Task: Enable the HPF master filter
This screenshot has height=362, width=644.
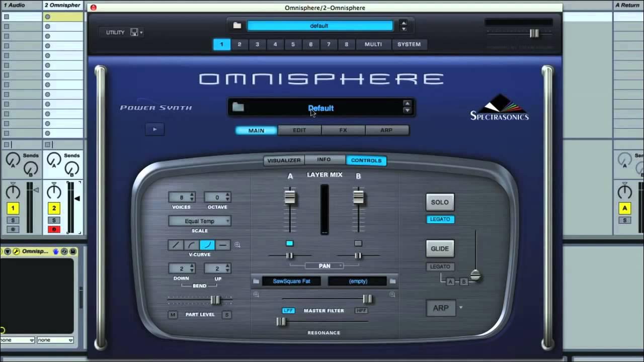Action: coord(361,311)
